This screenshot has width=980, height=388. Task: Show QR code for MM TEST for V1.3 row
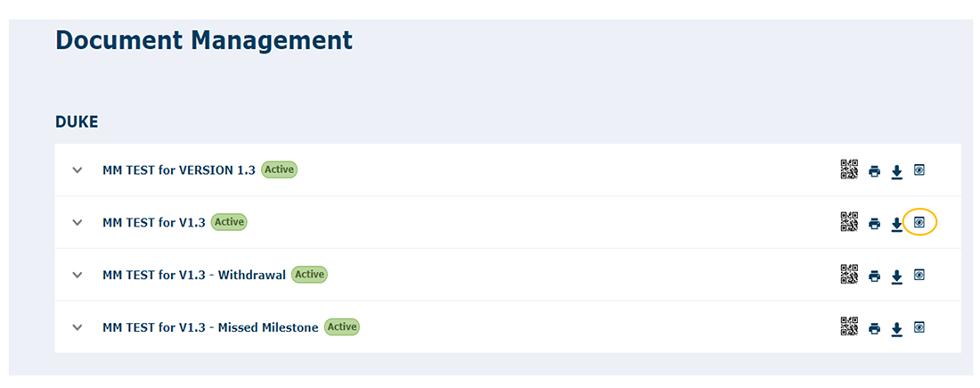click(x=849, y=221)
